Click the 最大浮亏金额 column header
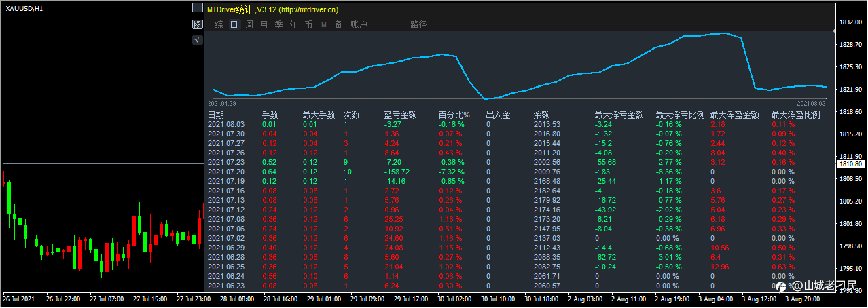868x308 pixels. coord(619,115)
